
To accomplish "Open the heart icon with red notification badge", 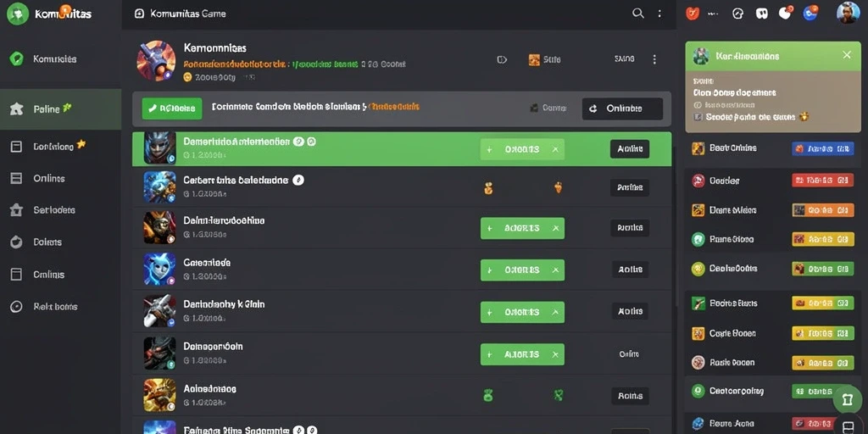I will pos(786,13).
